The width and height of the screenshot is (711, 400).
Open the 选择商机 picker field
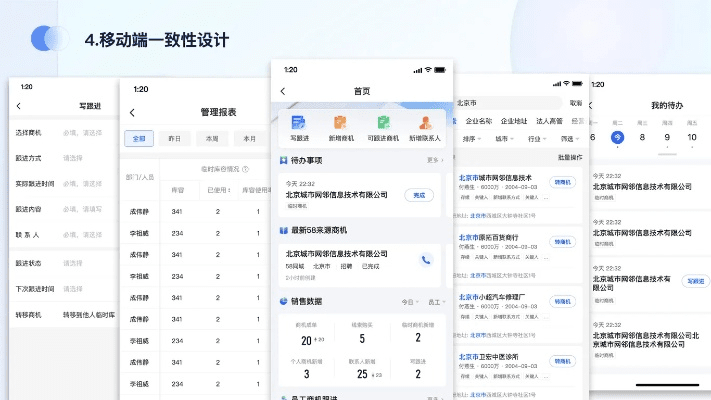[64, 133]
